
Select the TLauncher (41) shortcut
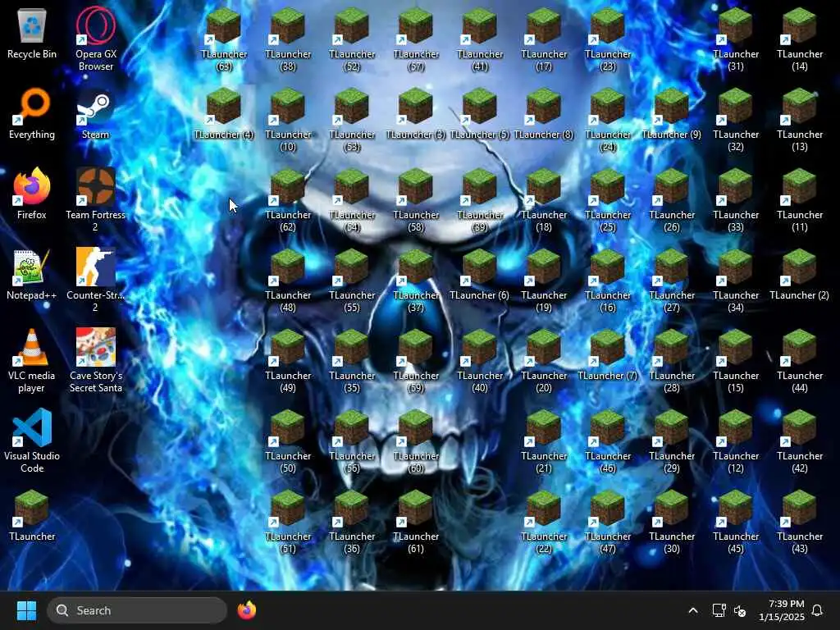(479, 39)
